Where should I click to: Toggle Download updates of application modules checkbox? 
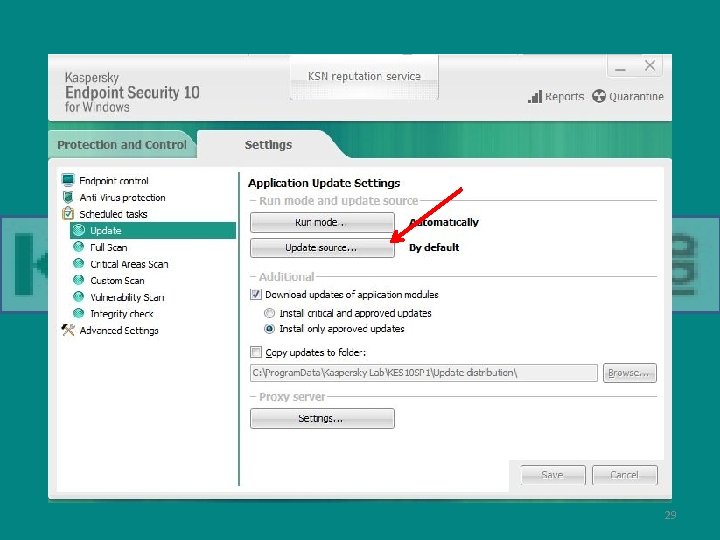[x=256, y=294]
